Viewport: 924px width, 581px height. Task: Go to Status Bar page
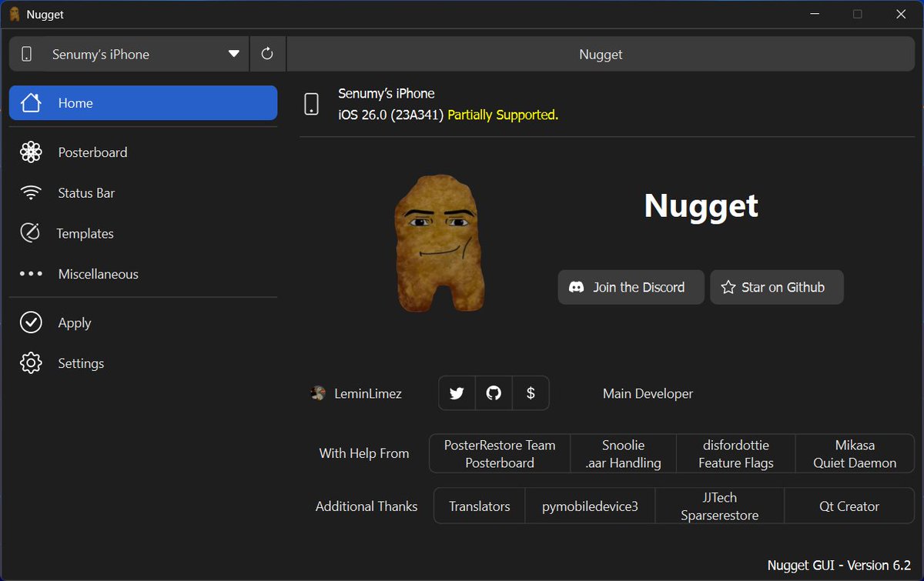click(143, 193)
